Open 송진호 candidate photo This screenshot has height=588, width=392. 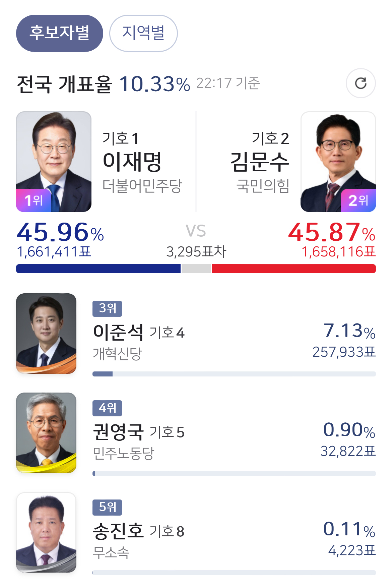click(46, 532)
